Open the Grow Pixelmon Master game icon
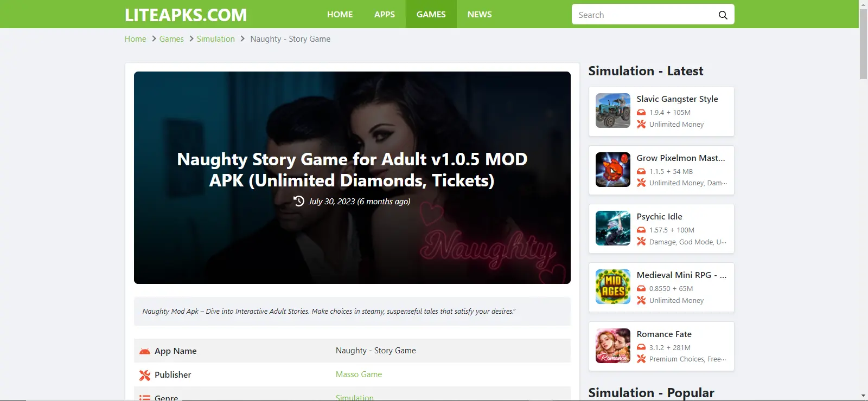868x401 pixels. 613,170
